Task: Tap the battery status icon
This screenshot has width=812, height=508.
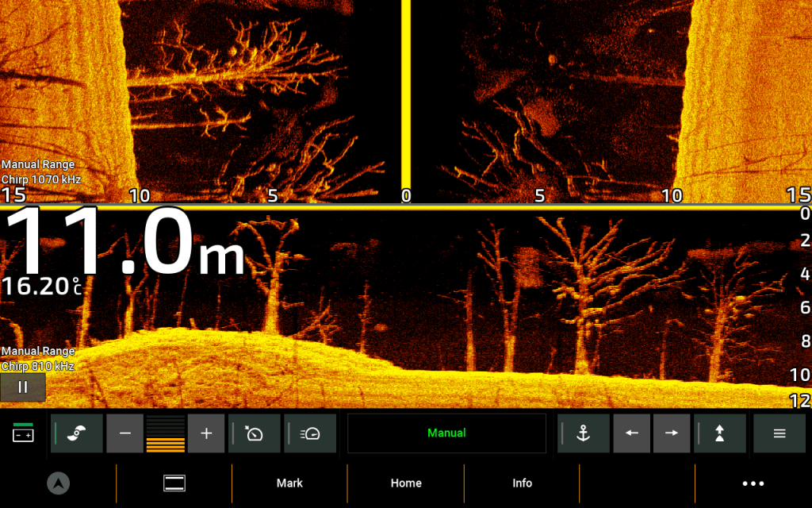Action: [x=23, y=433]
